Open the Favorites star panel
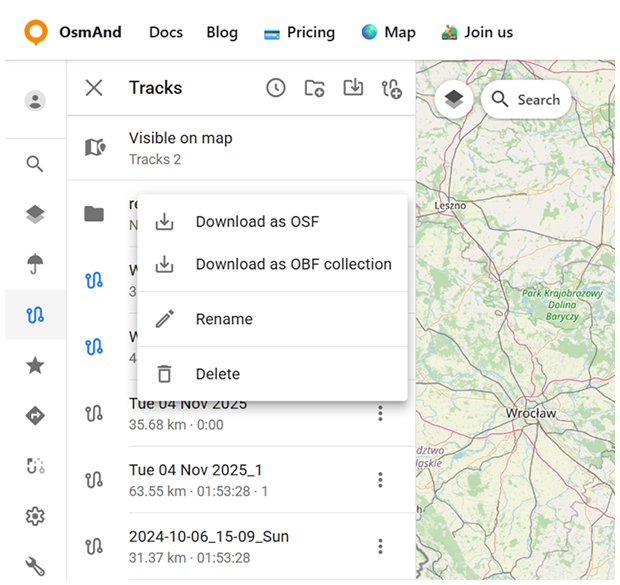 point(35,366)
